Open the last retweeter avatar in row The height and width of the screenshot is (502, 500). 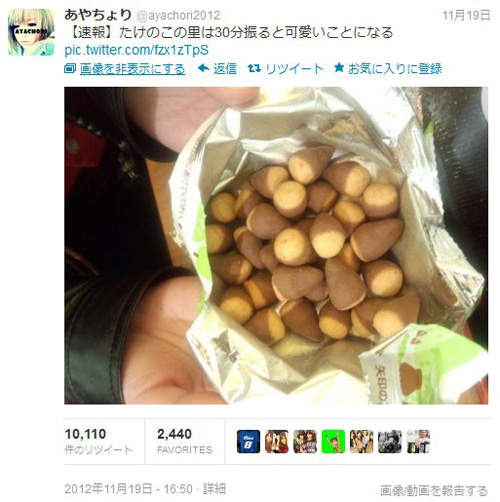(418, 442)
